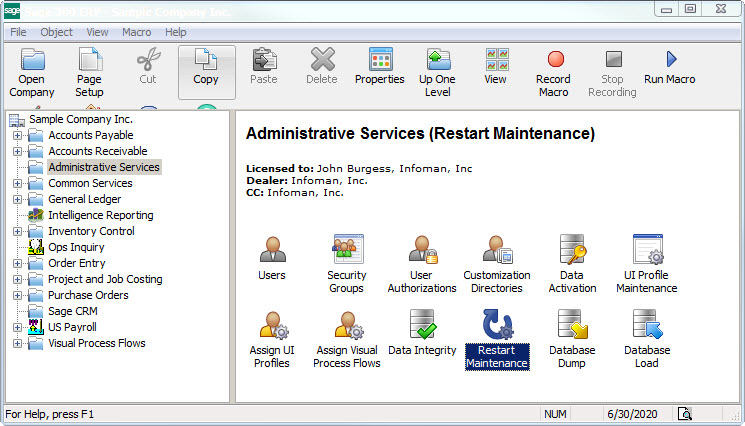The image size is (745, 426).
Task: Open the Users icon
Action: pyautogui.click(x=272, y=258)
